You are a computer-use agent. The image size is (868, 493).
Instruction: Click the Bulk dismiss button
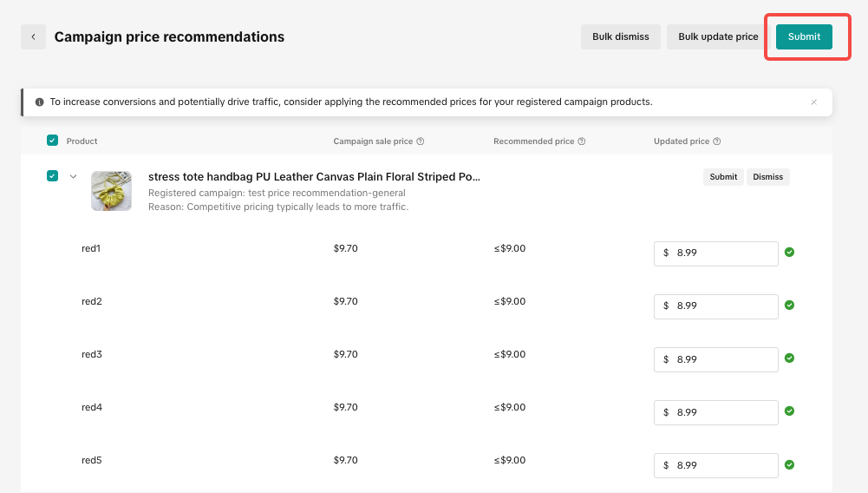coord(620,36)
